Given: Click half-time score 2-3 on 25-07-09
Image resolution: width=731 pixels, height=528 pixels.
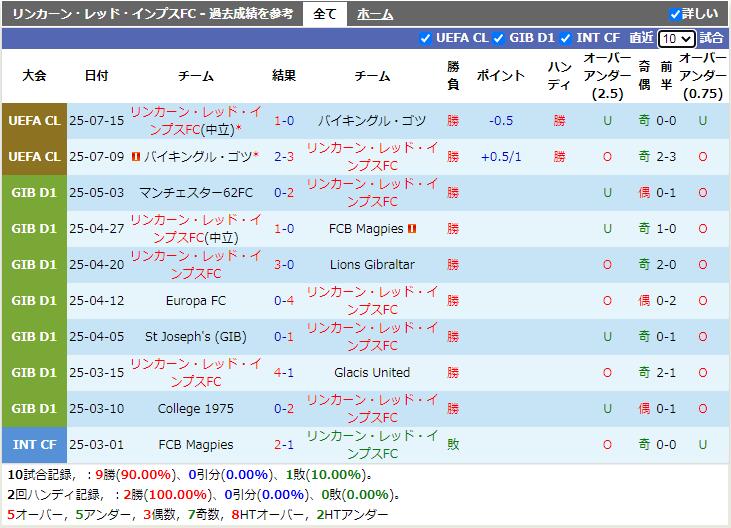Looking at the screenshot, I should pos(666,157).
